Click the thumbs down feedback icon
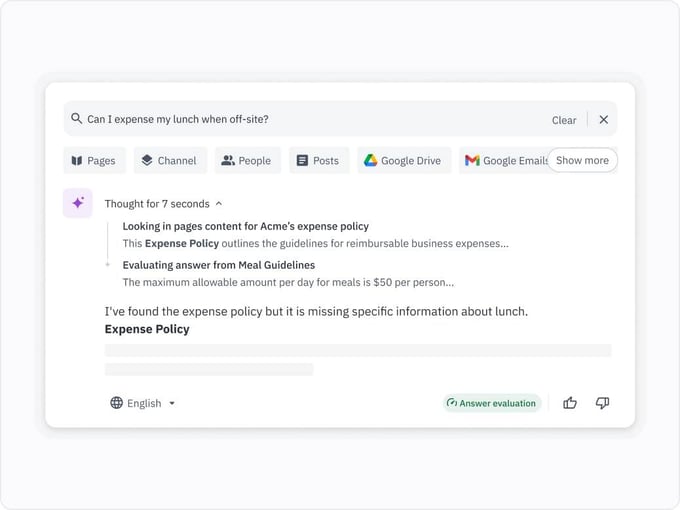The width and height of the screenshot is (680, 510). [x=602, y=403]
